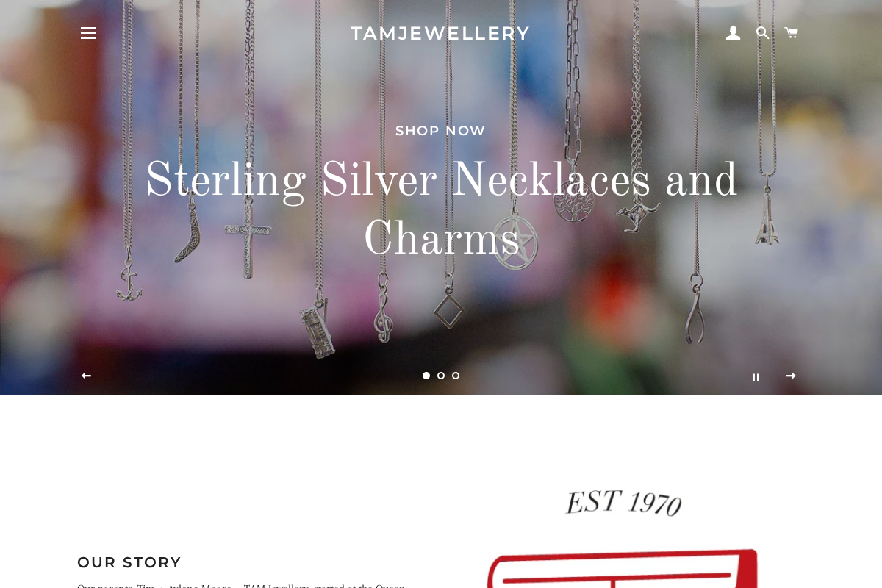Image resolution: width=882 pixels, height=588 pixels.
Task: Collapse back to the previous banner slide
Action: pos(86,376)
